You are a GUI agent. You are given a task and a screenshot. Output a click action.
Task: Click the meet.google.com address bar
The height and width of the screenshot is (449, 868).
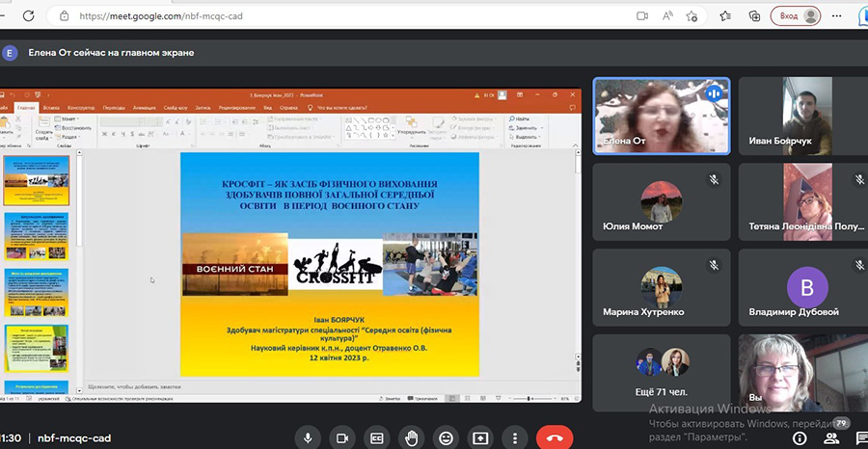[289, 15]
